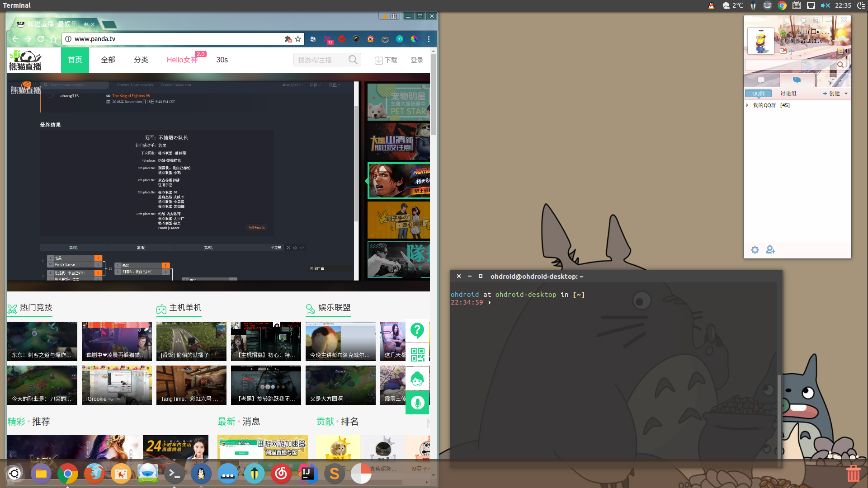This screenshot has width=868, height=488.
Task: Launch IntelliJ IDEA from the dock
Action: click(x=308, y=474)
